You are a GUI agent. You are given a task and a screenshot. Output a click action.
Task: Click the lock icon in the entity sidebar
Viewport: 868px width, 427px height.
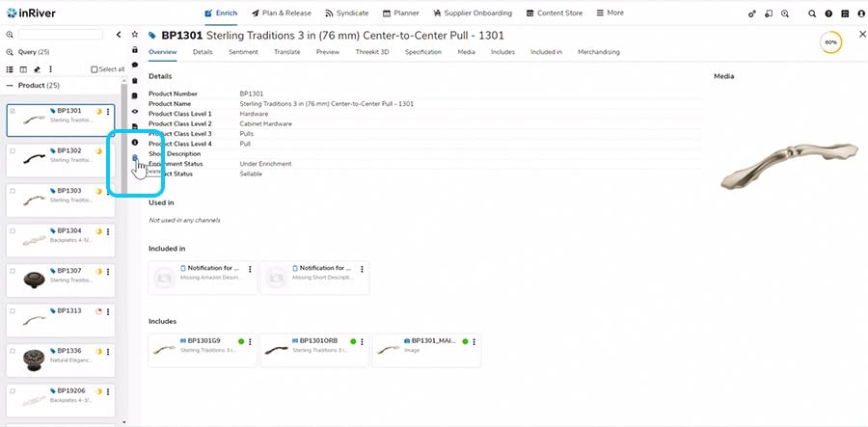pos(134,50)
